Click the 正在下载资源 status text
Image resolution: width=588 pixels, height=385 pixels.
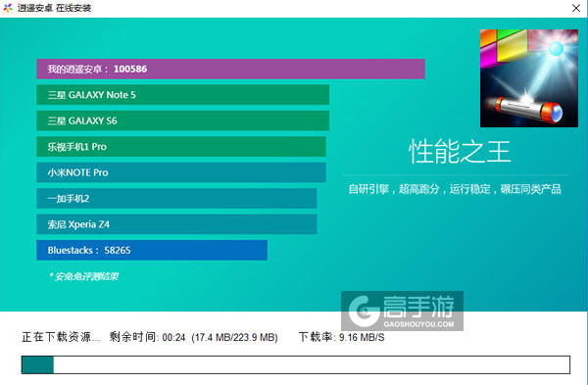[61, 337]
